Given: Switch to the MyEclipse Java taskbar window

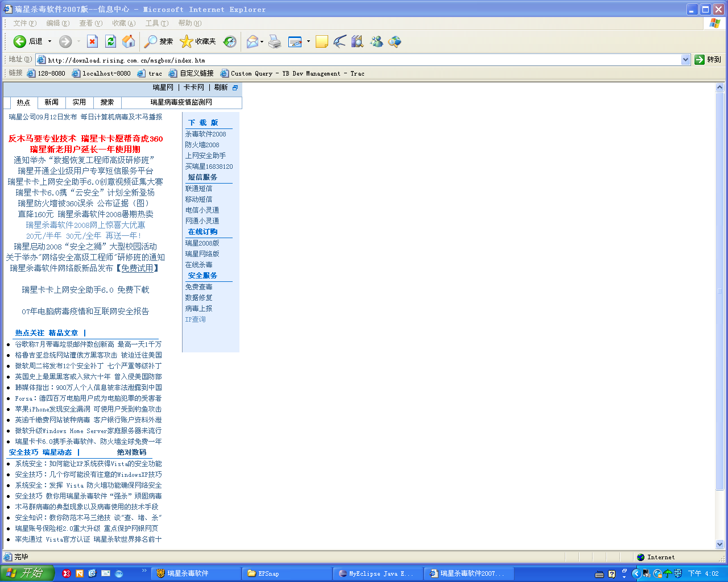Looking at the screenshot, I should [x=378, y=573].
